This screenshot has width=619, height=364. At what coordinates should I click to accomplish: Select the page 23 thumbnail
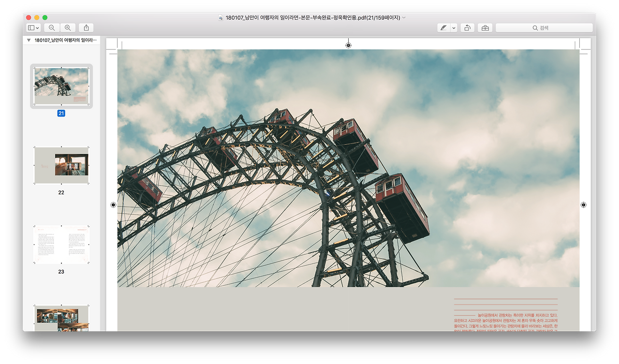[61, 244]
